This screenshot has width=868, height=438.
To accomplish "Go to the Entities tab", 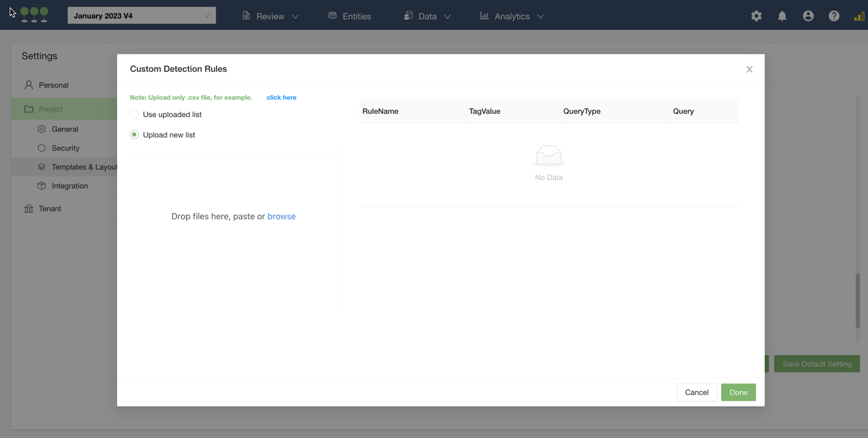I will click(x=350, y=16).
